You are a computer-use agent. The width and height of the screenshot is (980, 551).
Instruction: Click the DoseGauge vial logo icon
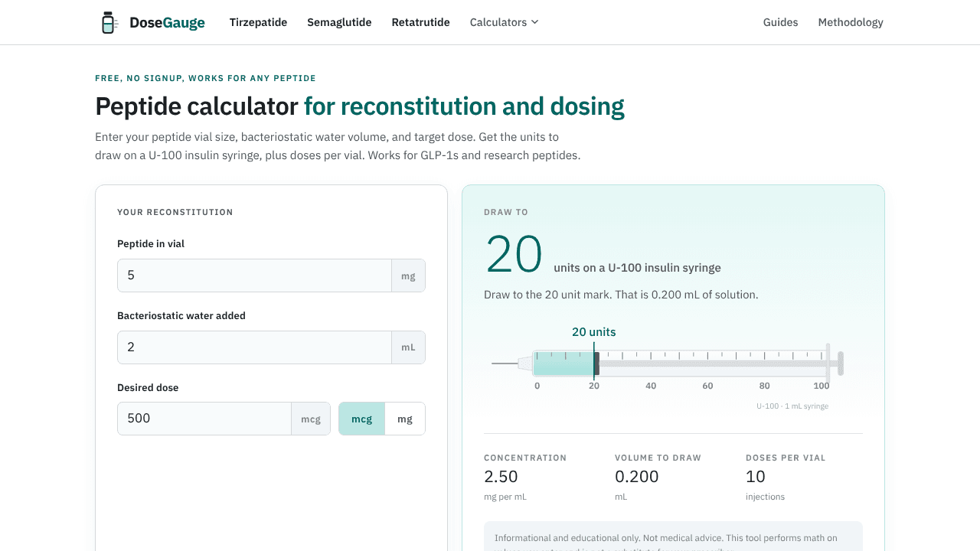109,22
